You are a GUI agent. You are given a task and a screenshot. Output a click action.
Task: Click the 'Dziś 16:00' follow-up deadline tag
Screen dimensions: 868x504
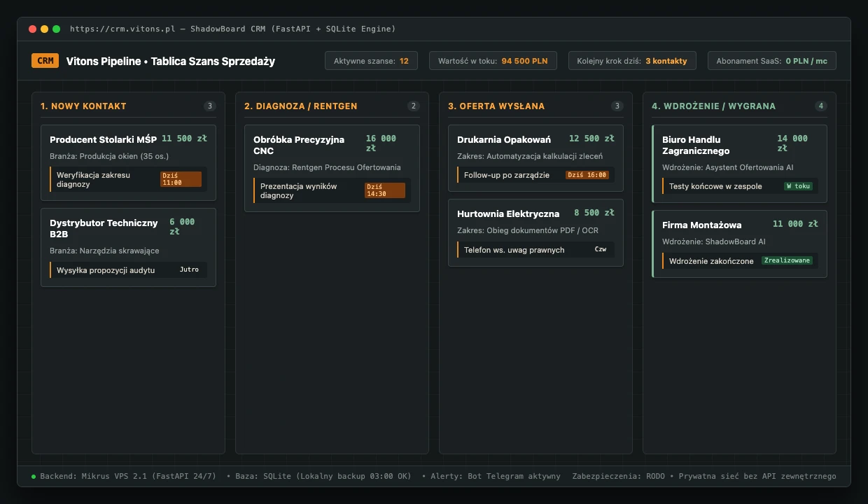(587, 175)
